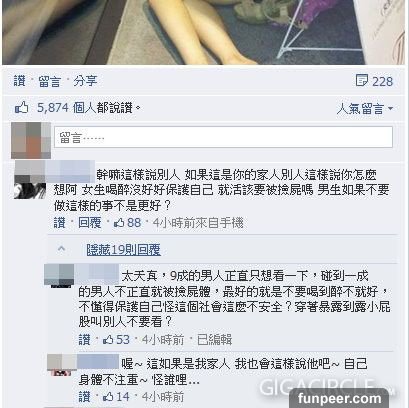
Task: Open the 人氣留言 sort dropdown
Action: pyautogui.click(x=365, y=109)
